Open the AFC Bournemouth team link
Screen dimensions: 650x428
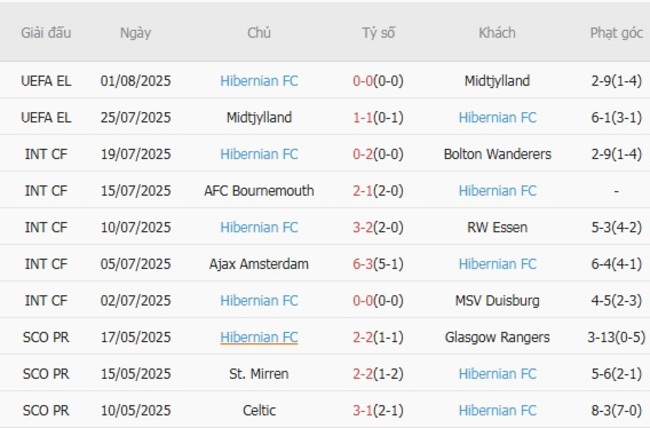[259, 190]
